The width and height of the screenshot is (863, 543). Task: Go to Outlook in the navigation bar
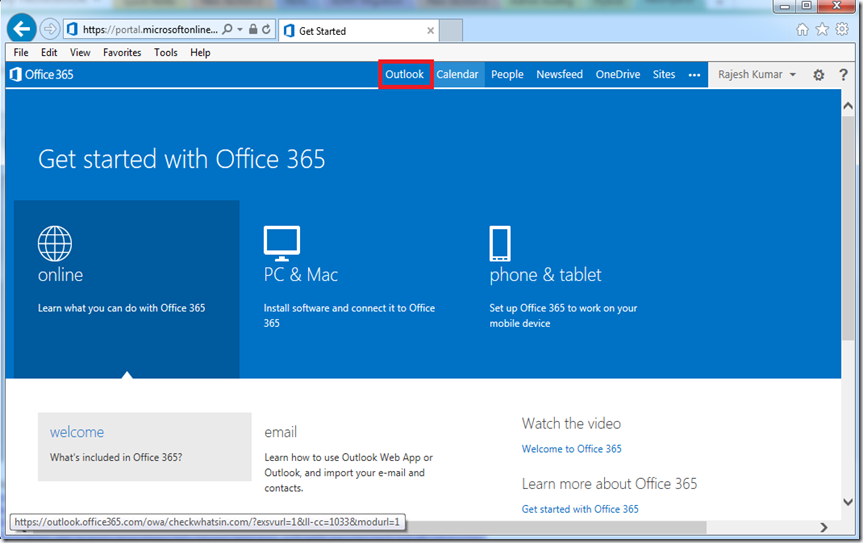point(405,74)
